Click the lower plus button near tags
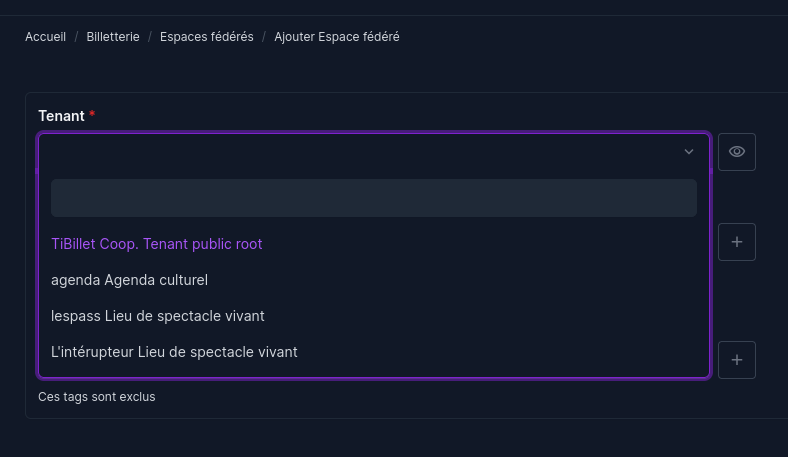The image size is (788, 457). (x=737, y=360)
